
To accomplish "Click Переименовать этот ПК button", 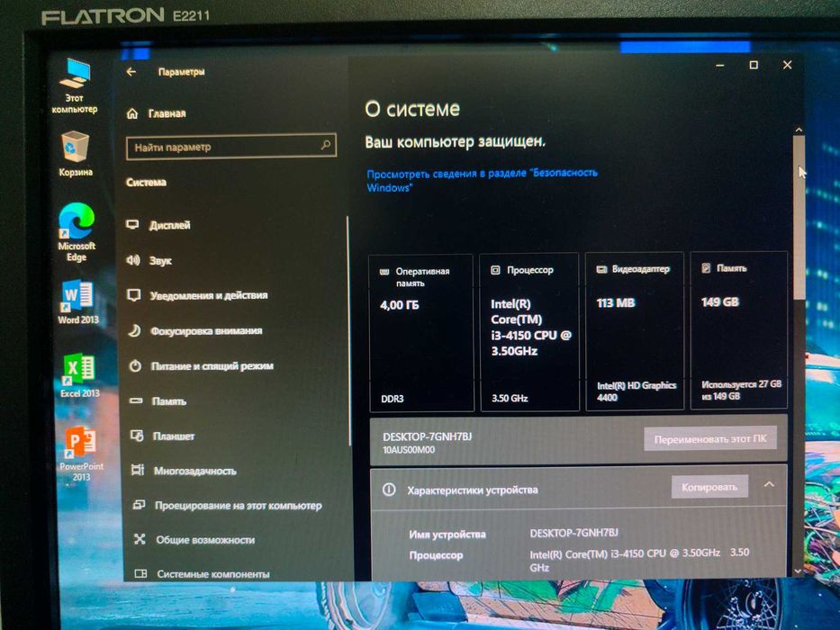I will tap(710, 439).
